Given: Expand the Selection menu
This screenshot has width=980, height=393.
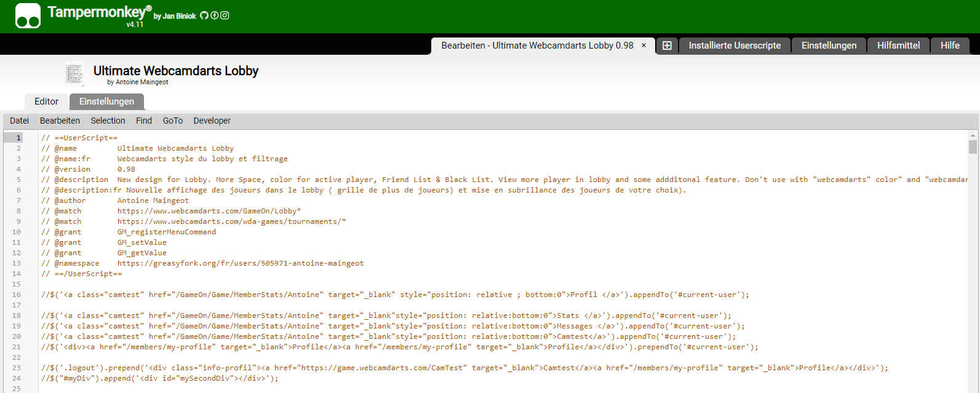Looking at the screenshot, I should coord(108,121).
